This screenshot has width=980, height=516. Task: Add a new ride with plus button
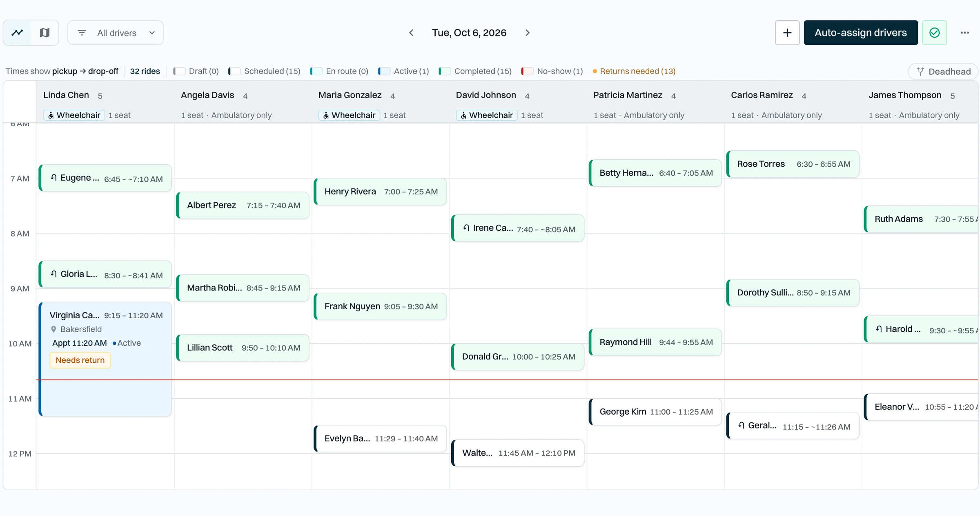[x=787, y=33]
